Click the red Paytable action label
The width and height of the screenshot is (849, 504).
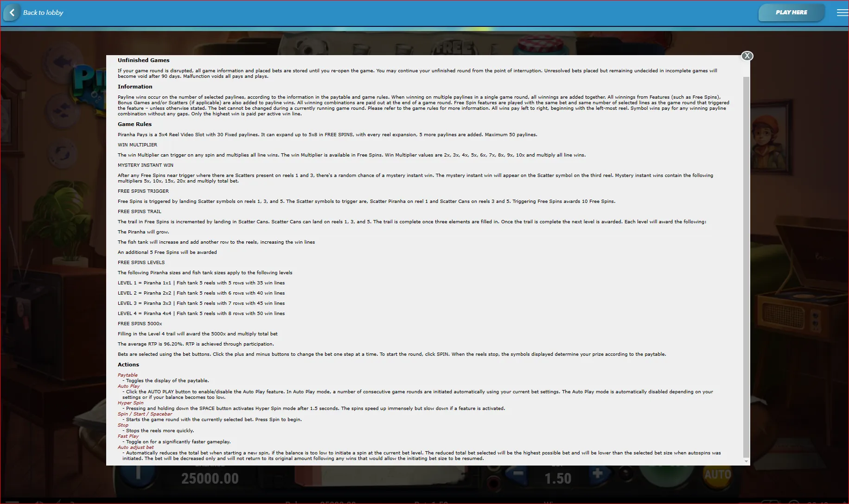click(128, 375)
